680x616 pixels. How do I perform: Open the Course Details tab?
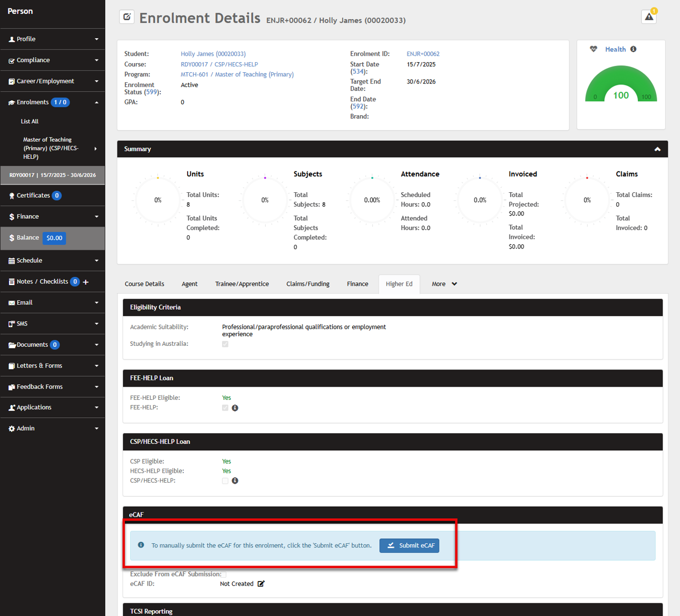click(x=144, y=284)
